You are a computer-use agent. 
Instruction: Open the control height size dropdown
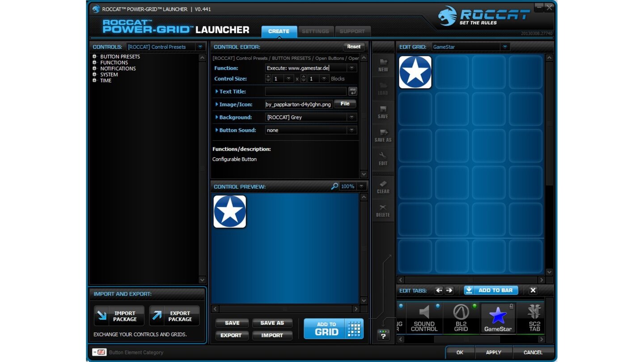[324, 79]
